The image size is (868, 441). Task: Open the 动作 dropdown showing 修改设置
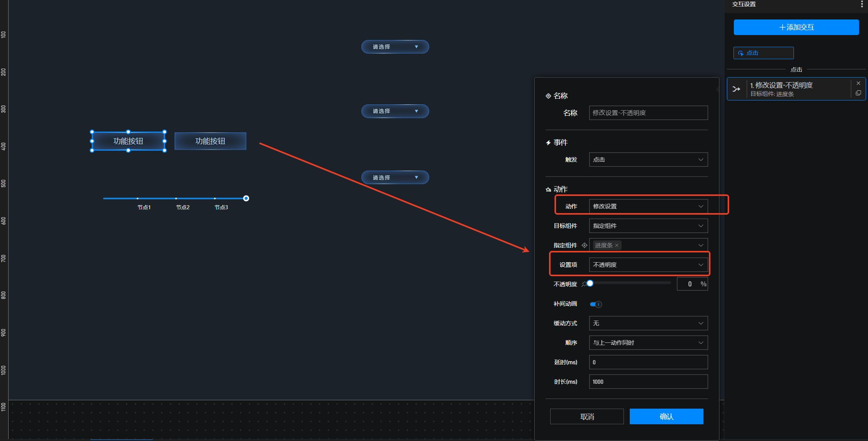coord(648,206)
